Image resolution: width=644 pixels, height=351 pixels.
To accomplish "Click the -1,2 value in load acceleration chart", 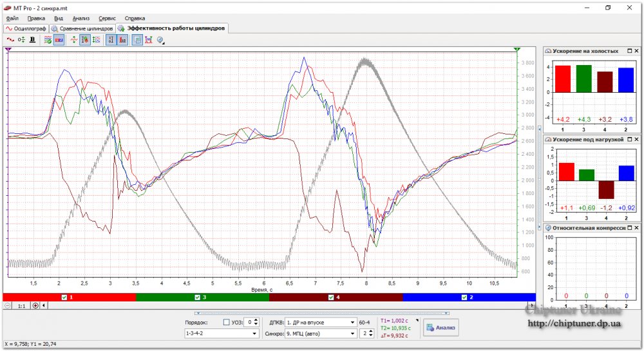I will pos(606,208).
